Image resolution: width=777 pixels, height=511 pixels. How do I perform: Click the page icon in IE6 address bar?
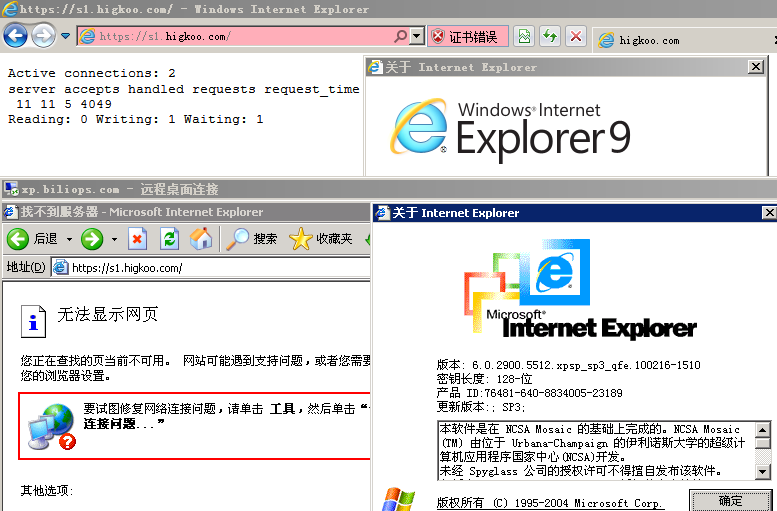[60, 268]
